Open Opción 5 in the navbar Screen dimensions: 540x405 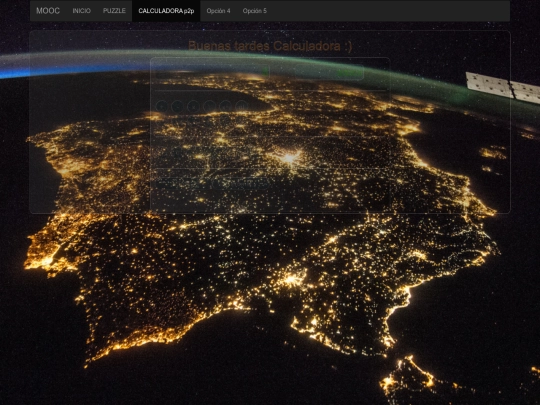[x=255, y=11]
